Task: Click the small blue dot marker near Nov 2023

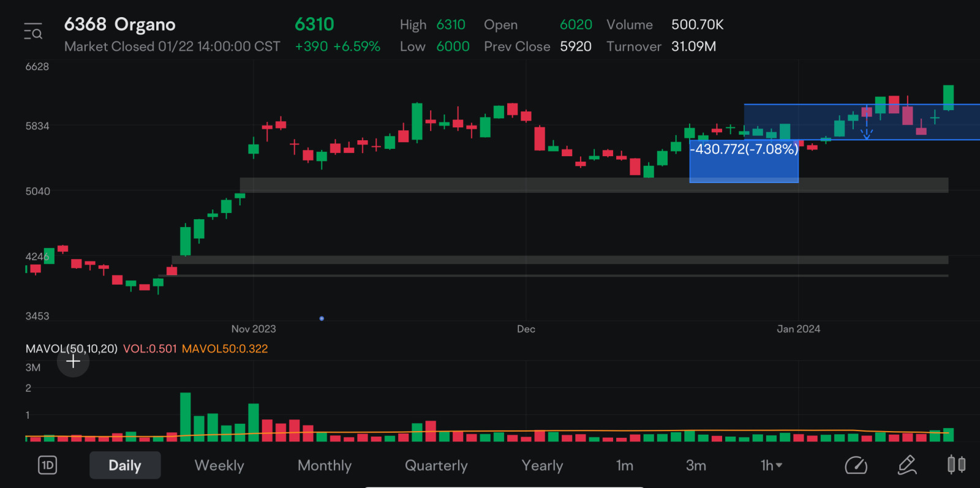Action: pos(322,318)
